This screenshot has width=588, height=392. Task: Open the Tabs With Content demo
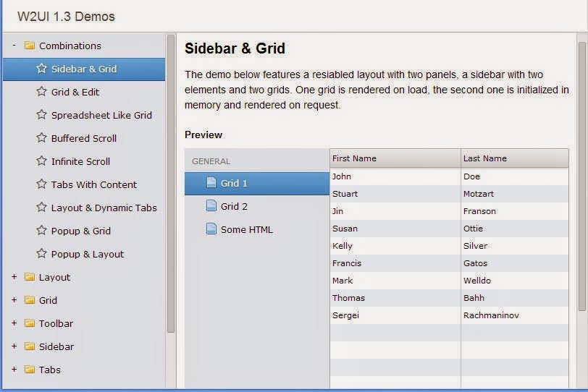coord(84,184)
